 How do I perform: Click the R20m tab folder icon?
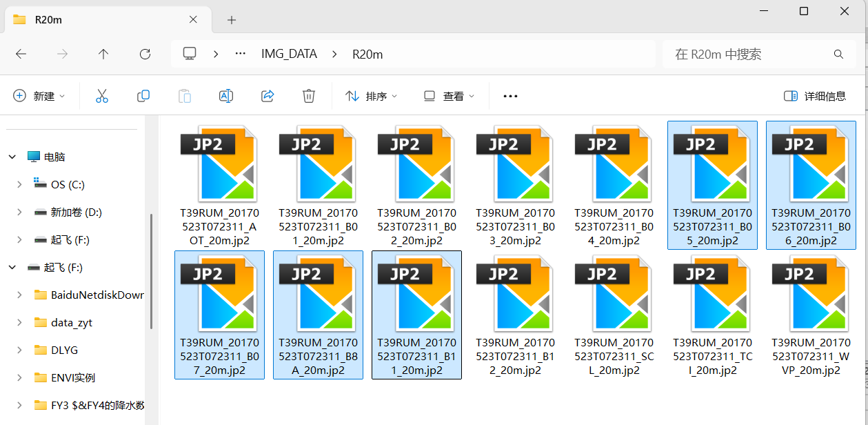[x=19, y=19]
